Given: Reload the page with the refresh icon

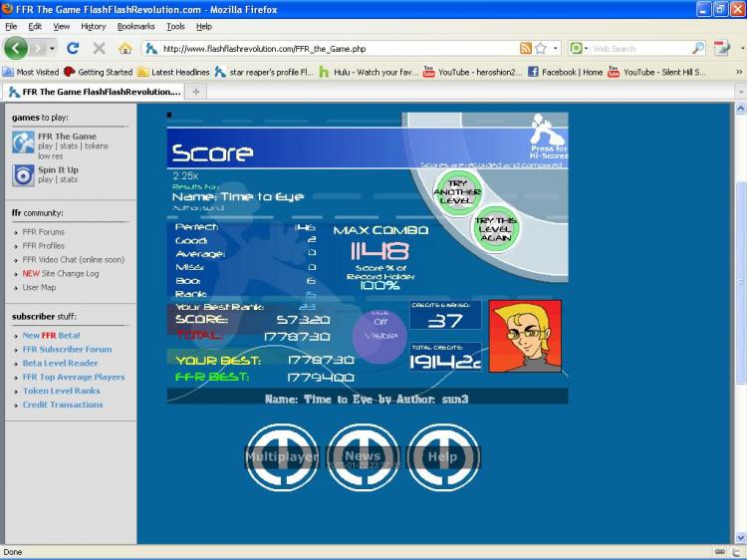Looking at the screenshot, I should [73, 48].
